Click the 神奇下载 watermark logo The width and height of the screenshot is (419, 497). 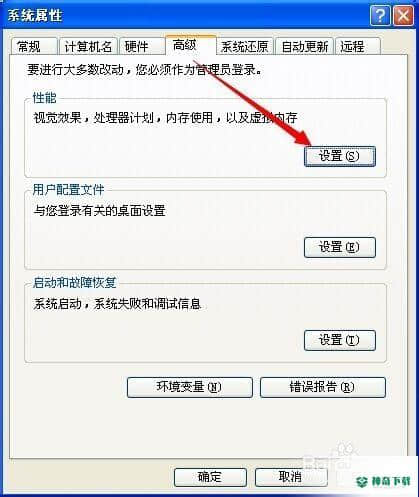pyautogui.click(x=383, y=481)
